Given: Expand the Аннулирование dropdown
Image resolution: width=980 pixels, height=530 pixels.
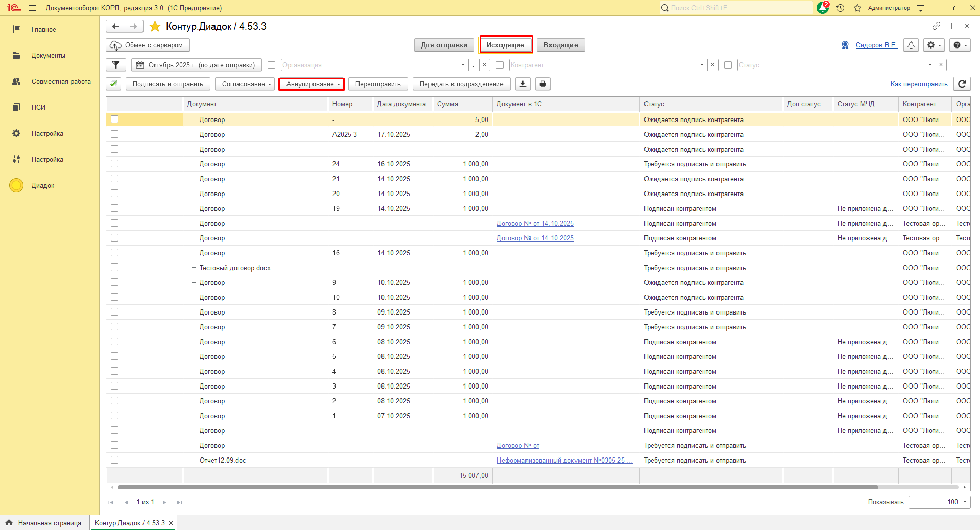Looking at the screenshot, I should (312, 84).
